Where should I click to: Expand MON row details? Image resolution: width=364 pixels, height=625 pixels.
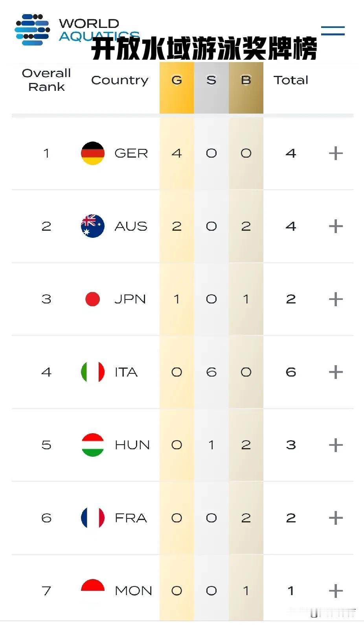336,591
